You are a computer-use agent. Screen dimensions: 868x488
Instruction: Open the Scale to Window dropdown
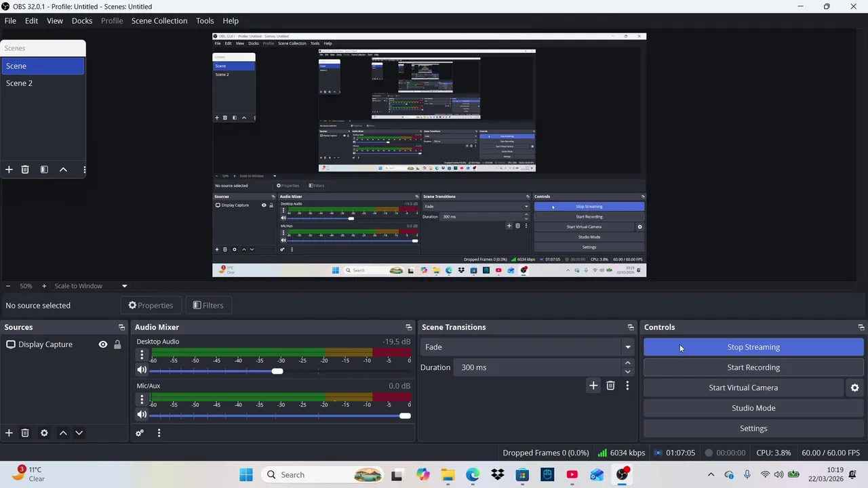91,286
